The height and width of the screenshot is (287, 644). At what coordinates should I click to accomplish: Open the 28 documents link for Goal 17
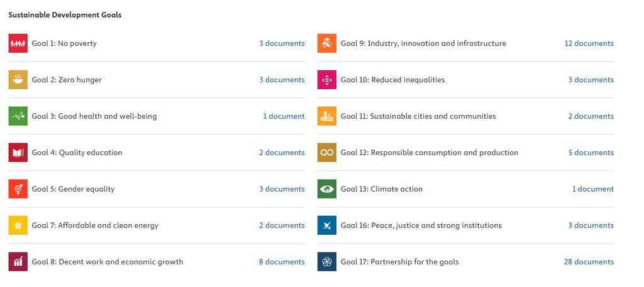589,262
